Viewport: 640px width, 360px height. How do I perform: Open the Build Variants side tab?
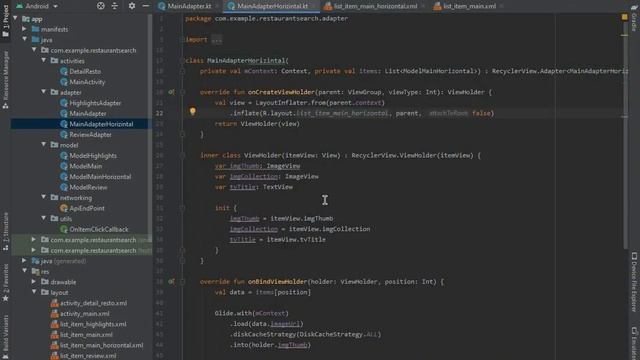[5, 336]
